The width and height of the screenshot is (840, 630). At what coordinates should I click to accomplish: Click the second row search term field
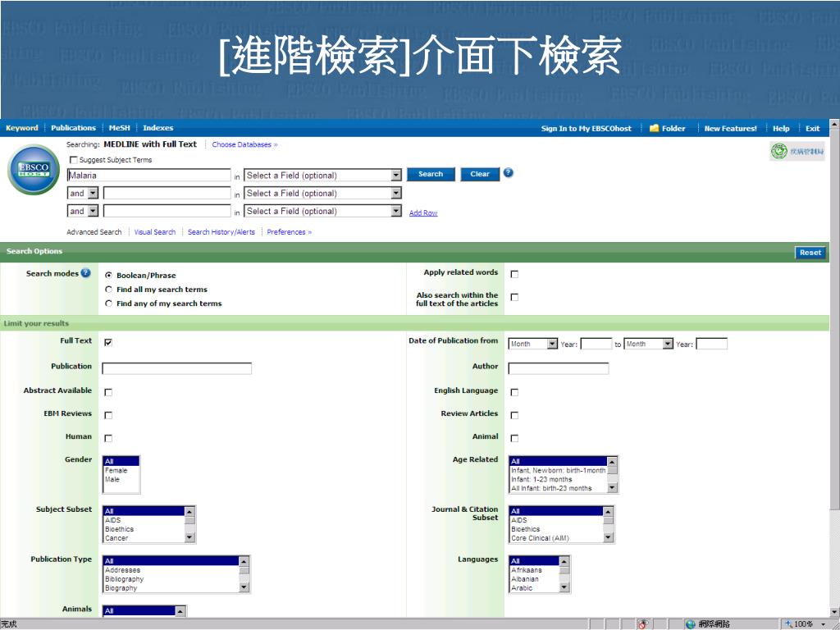point(167,194)
